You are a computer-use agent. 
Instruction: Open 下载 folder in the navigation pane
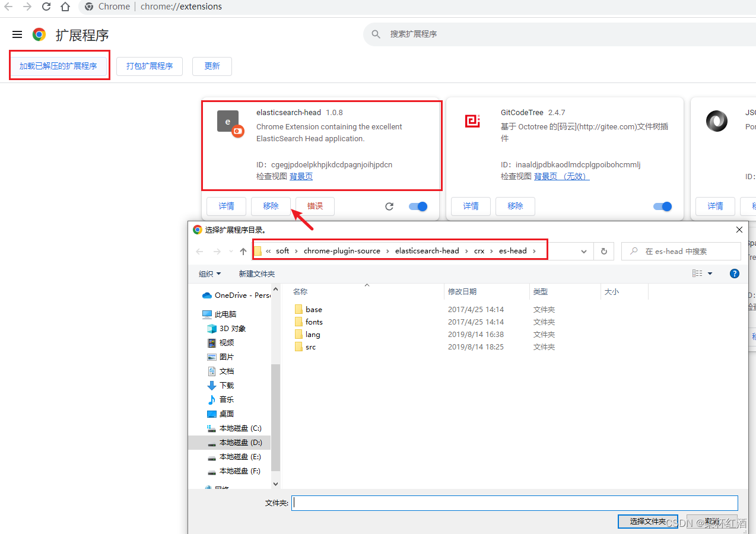click(221, 385)
